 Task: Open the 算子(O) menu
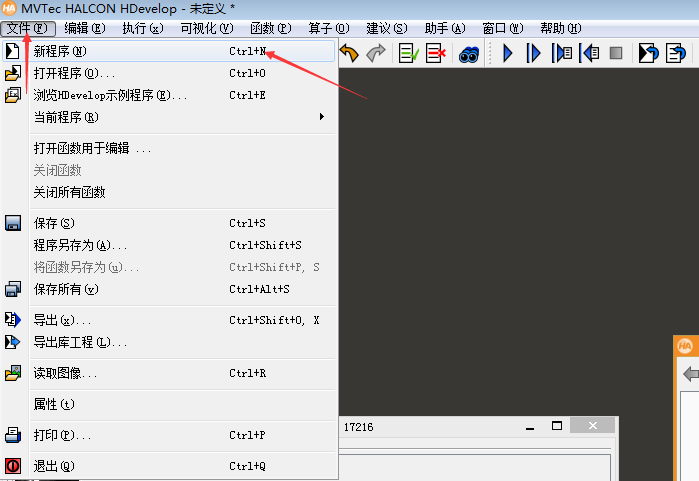pyautogui.click(x=329, y=29)
